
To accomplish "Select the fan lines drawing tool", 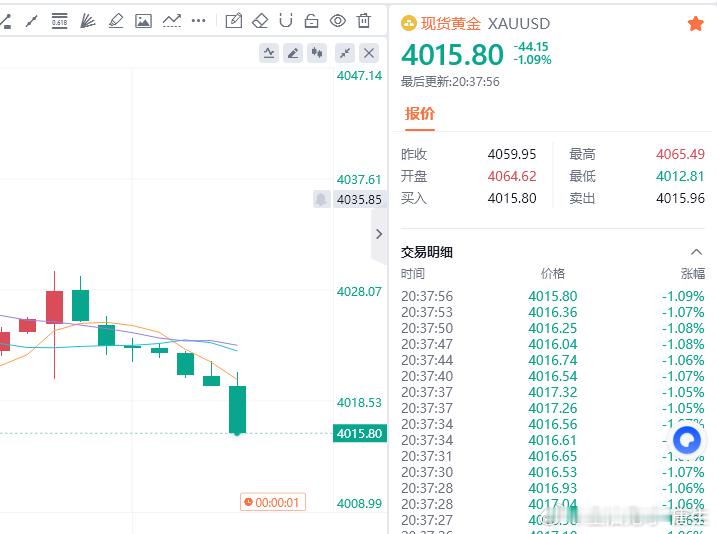I will pyautogui.click(x=87, y=21).
